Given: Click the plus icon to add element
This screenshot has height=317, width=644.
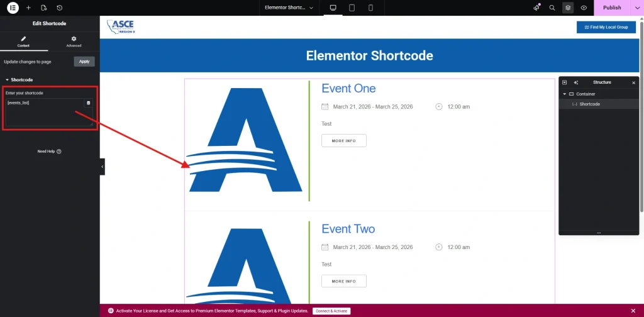Looking at the screenshot, I should click(x=28, y=8).
